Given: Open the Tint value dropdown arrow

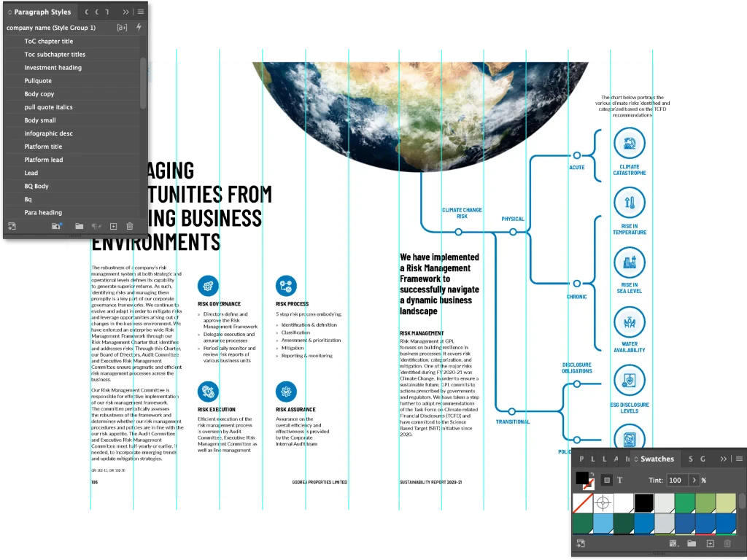Looking at the screenshot, I should (x=694, y=480).
